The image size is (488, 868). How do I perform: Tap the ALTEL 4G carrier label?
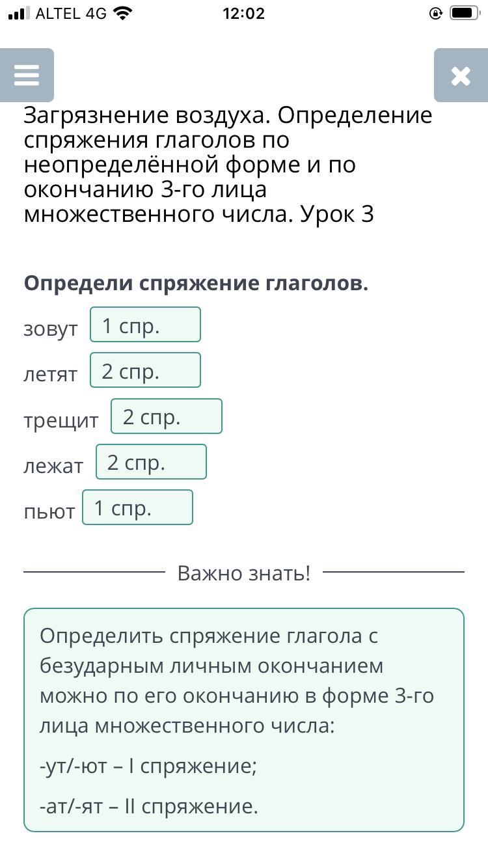71,14
